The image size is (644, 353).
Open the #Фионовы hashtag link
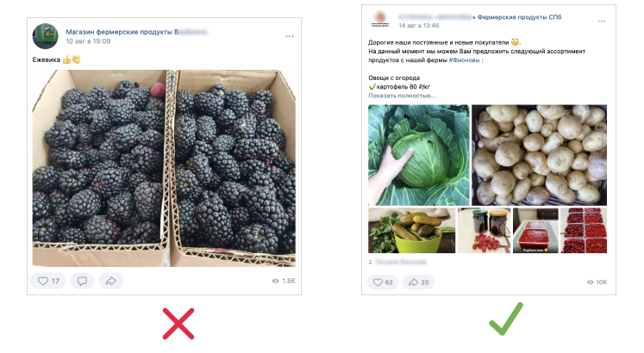click(x=464, y=60)
